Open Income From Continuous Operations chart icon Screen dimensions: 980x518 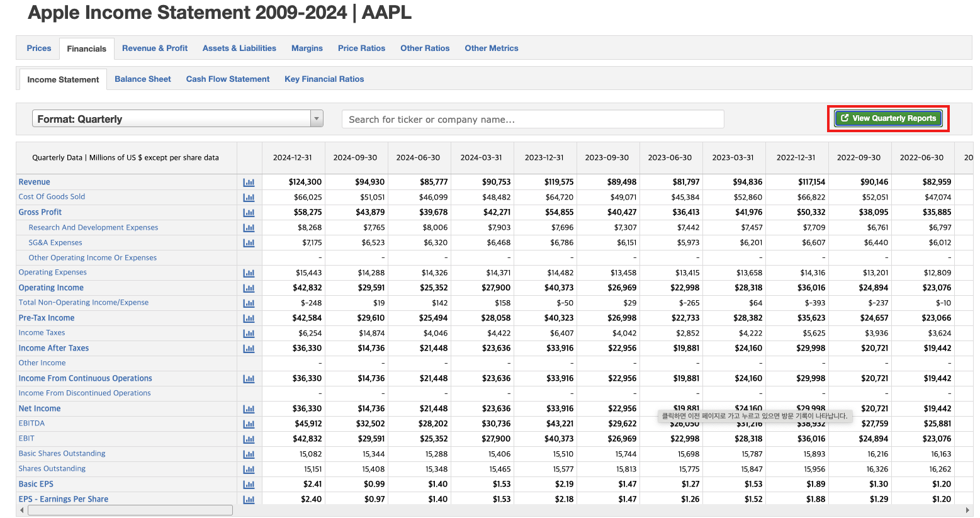point(249,379)
